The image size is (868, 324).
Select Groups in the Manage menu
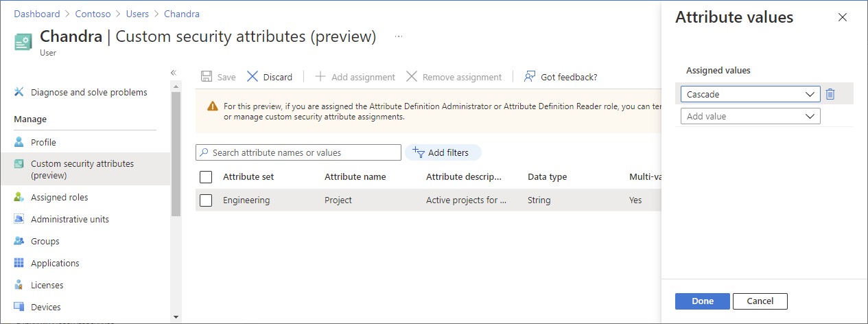45,241
